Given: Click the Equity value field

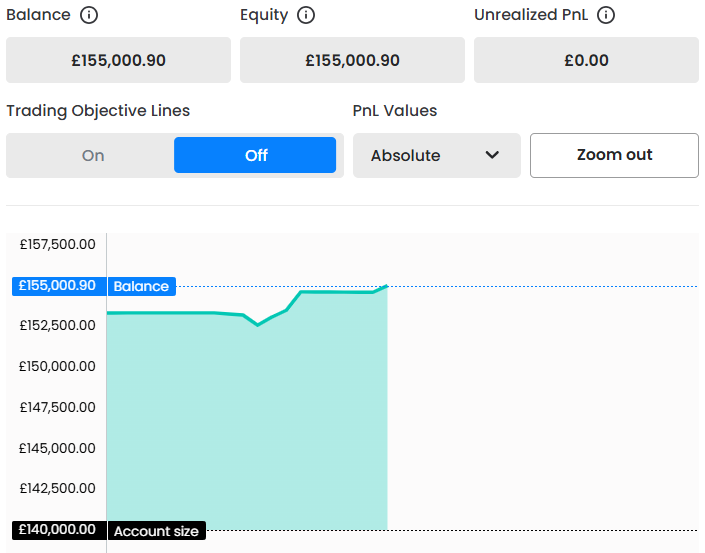Looking at the screenshot, I should [x=352, y=60].
